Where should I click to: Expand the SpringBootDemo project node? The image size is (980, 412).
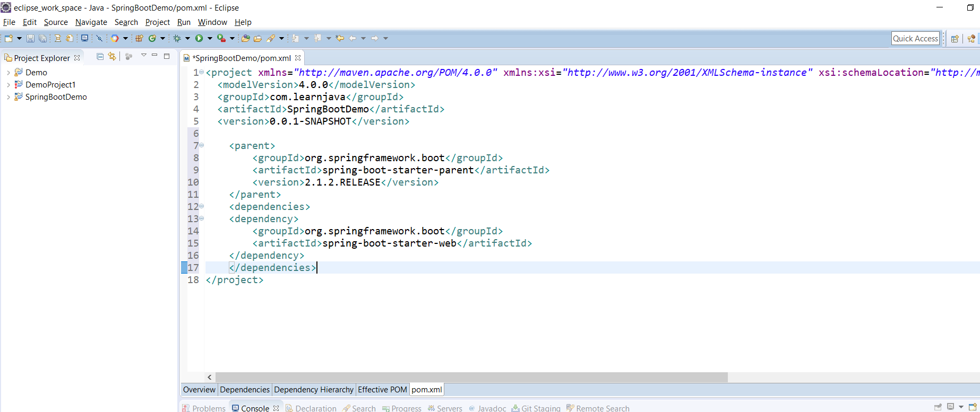click(8, 97)
